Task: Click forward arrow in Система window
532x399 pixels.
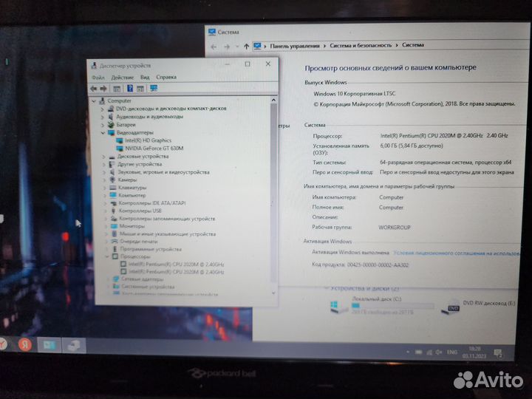Action: click(227, 47)
